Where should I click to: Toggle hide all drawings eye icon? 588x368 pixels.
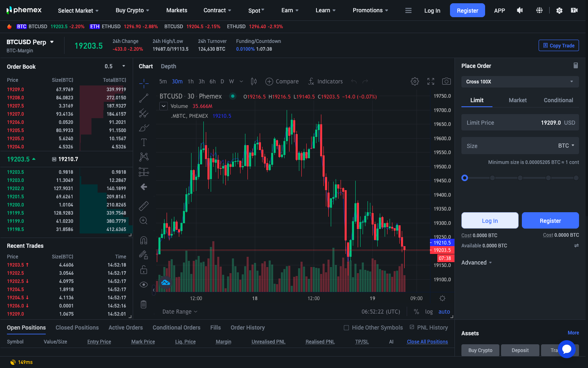pos(144,285)
